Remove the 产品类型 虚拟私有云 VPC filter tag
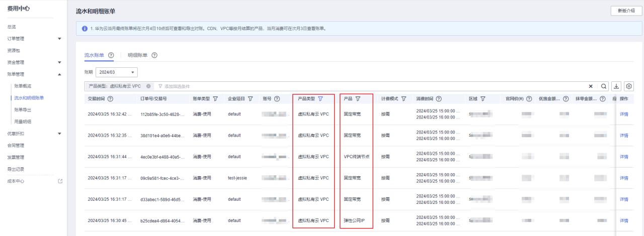The image size is (644, 236). [148, 86]
